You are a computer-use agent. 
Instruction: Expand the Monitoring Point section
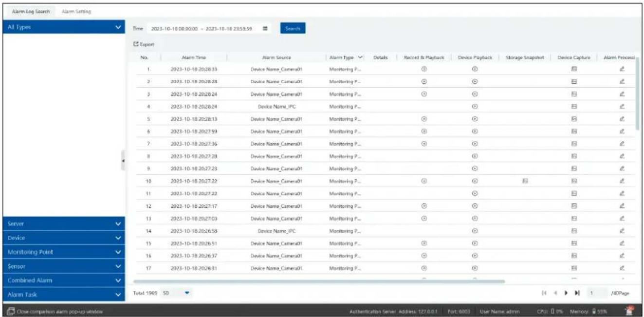[65, 252]
